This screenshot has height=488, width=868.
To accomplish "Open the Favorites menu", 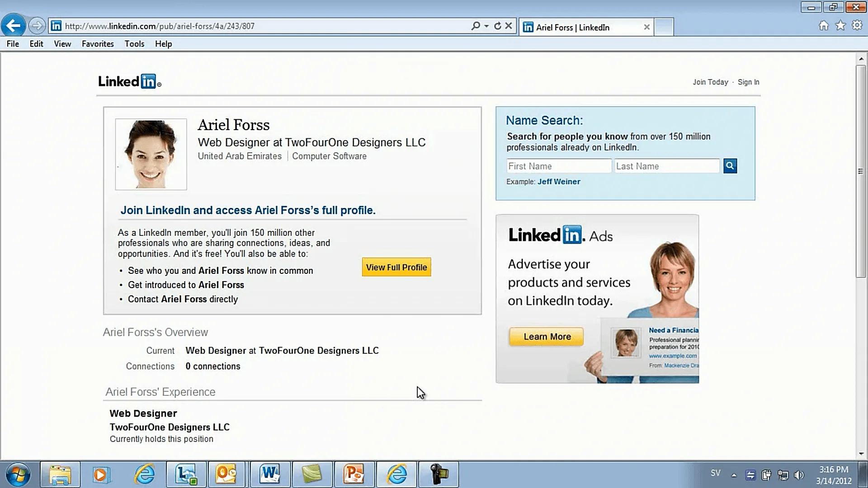I will point(98,44).
